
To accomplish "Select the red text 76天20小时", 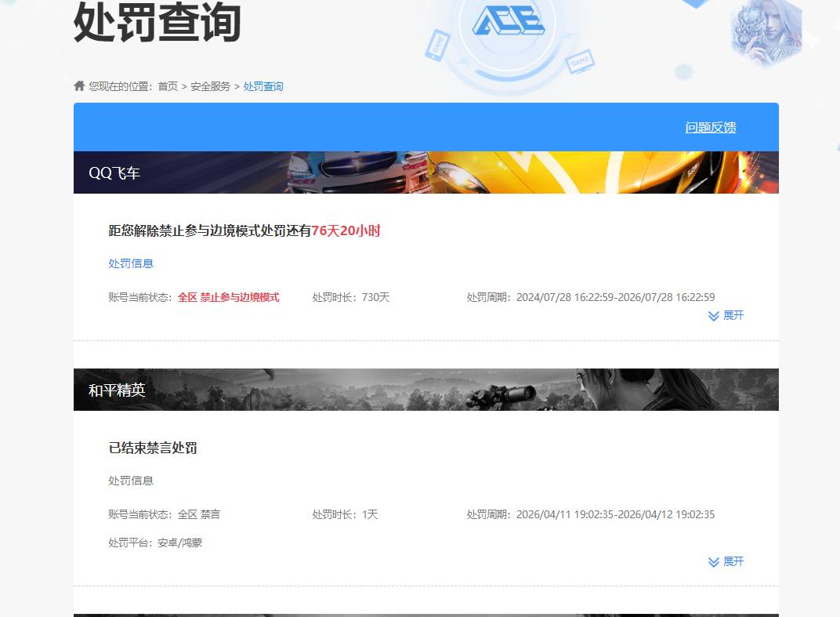I will point(346,231).
